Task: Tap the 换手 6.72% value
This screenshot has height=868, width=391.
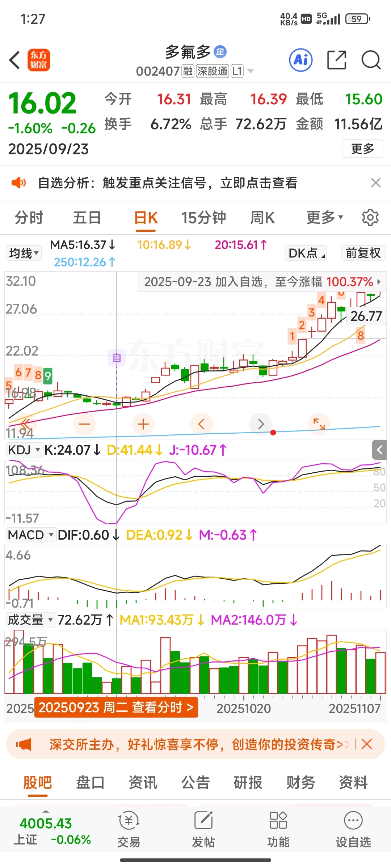Action: (x=171, y=124)
